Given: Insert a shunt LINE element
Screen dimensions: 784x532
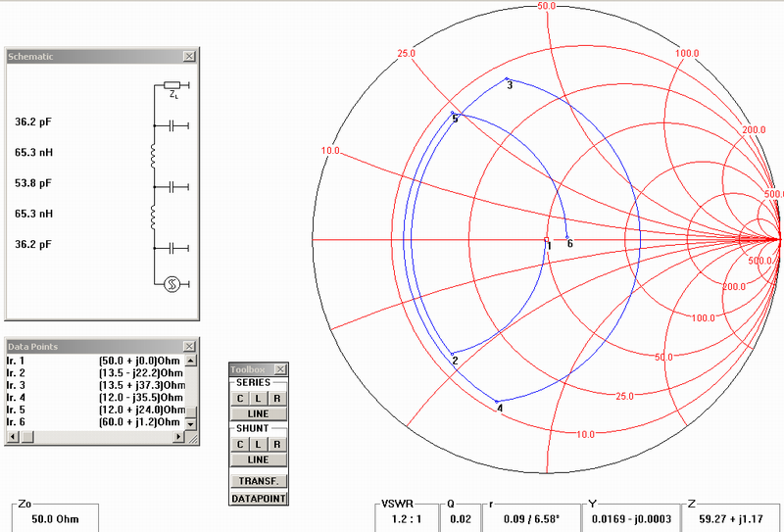Looking at the screenshot, I should (x=259, y=459).
